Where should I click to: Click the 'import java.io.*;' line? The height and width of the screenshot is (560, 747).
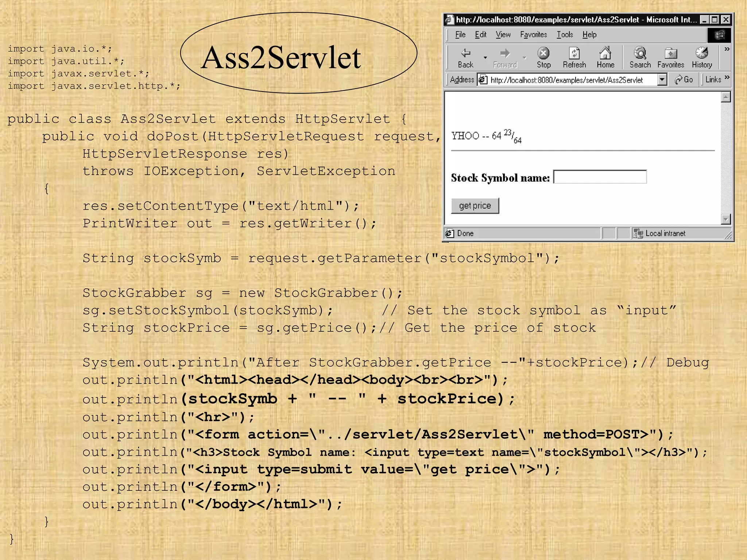click(60, 49)
